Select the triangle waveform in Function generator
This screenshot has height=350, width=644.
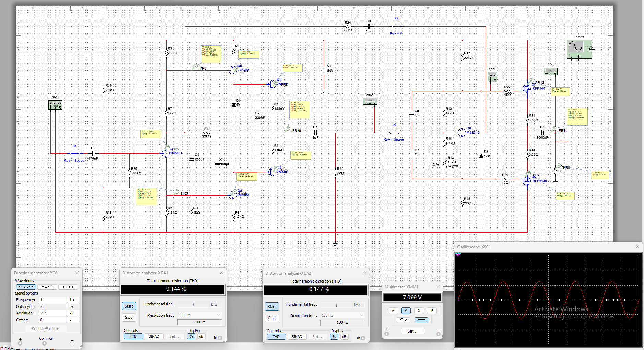click(x=47, y=287)
